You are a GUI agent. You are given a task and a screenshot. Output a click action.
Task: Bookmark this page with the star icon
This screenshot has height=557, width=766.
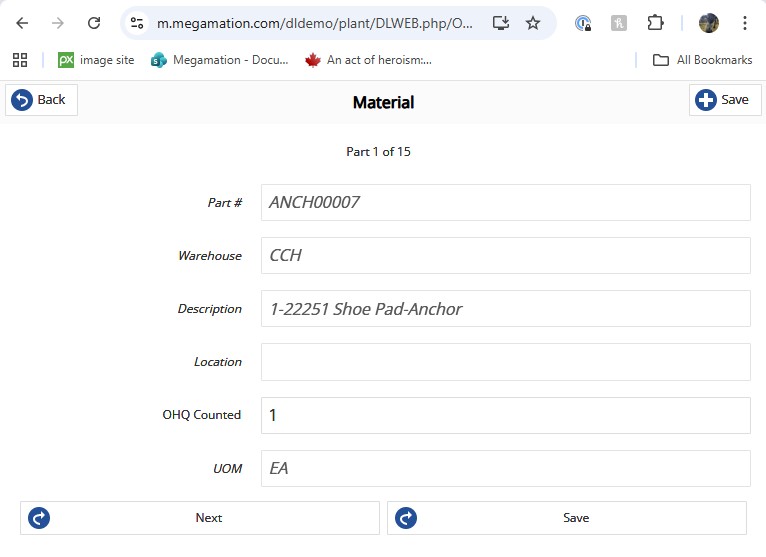click(x=533, y=23)
